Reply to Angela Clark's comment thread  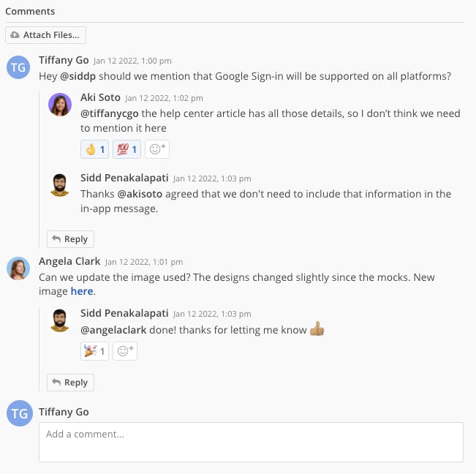click(70, 383)
